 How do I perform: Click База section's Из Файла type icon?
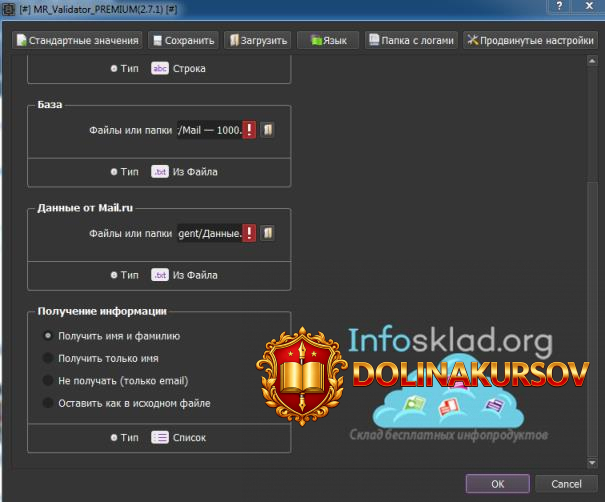(160, 171)
